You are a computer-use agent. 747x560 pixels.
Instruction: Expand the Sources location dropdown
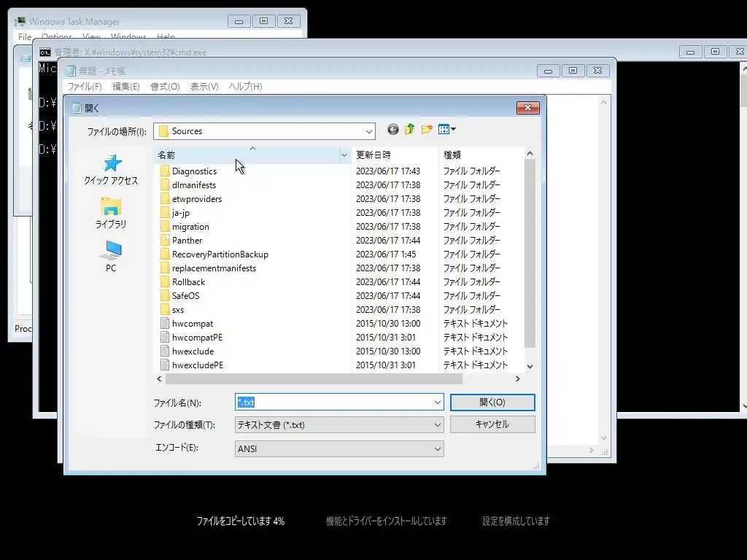[x=368, y=131]
